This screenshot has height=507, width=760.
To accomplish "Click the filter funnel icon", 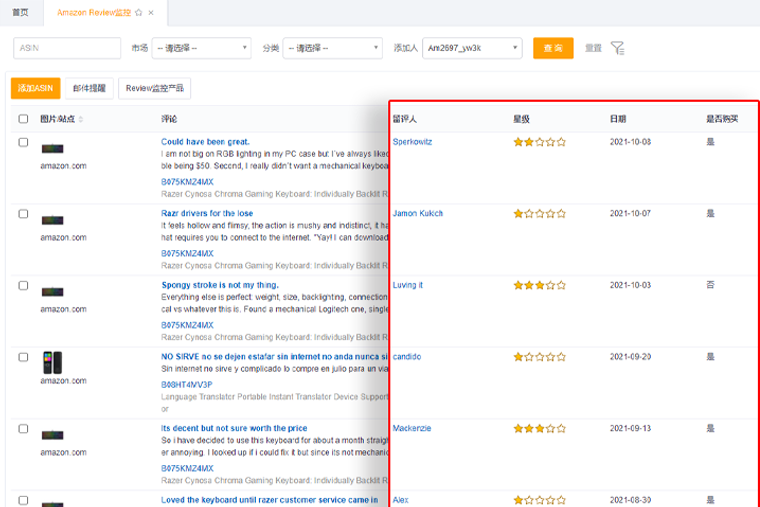I will tap(617, 48).
